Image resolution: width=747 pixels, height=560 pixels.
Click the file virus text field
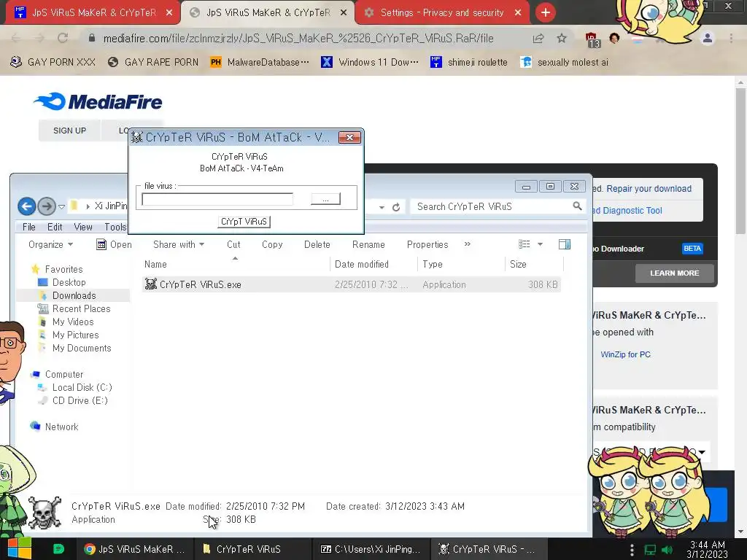pos(217,199)
